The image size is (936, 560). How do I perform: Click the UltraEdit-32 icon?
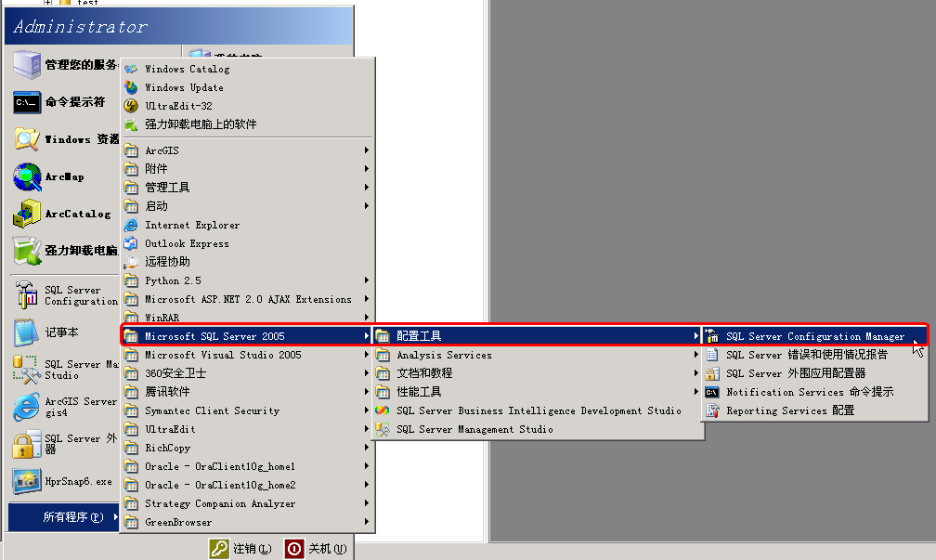pyautogui.click(x=131, y=106)
